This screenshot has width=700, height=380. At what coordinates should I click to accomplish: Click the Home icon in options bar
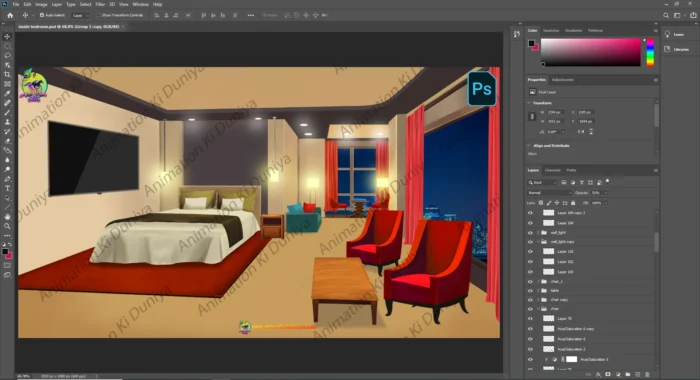10,15
